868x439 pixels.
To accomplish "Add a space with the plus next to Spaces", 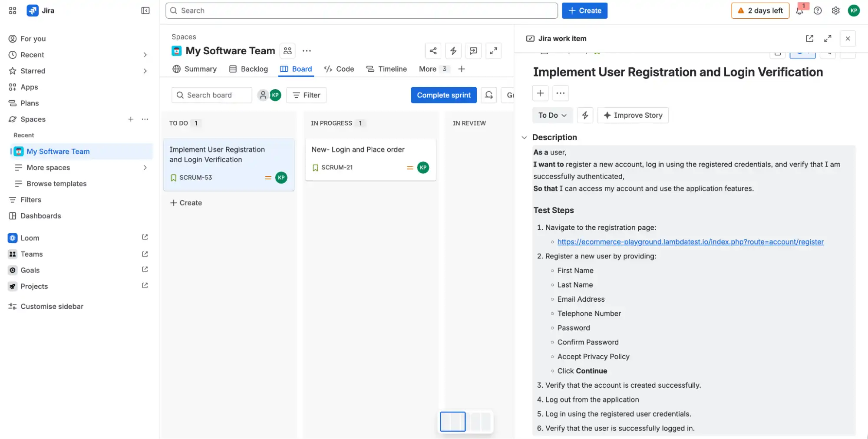I will pos(131,119).
